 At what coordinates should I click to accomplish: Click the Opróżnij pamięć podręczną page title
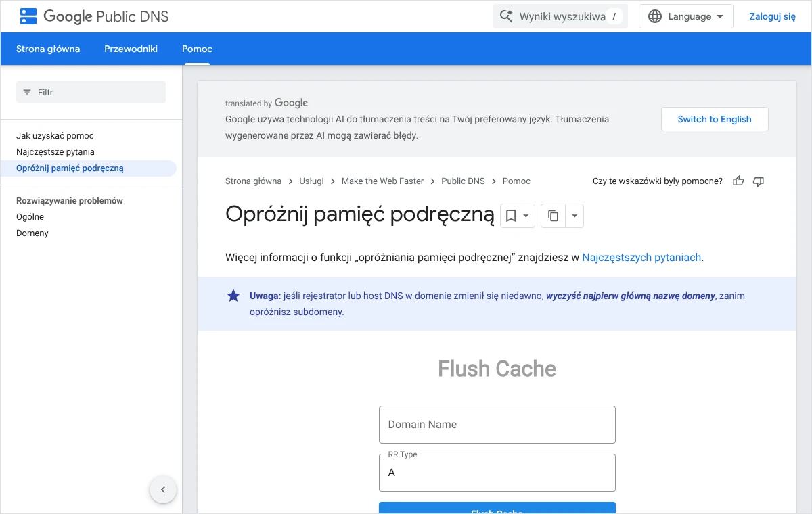click(360, 214)
